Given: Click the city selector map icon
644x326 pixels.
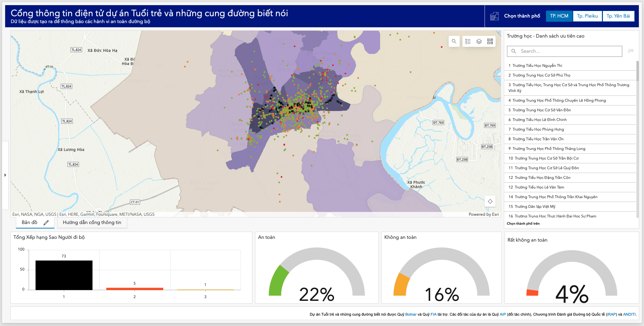Looking at the screenshot, I should tap(495, 16).
